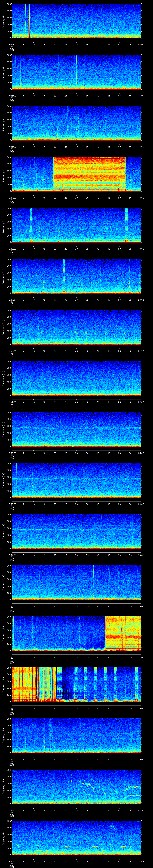Click the 6:44:00 spectrogram plot area
This screenshot has width=153, height=868.
[77, 21]
